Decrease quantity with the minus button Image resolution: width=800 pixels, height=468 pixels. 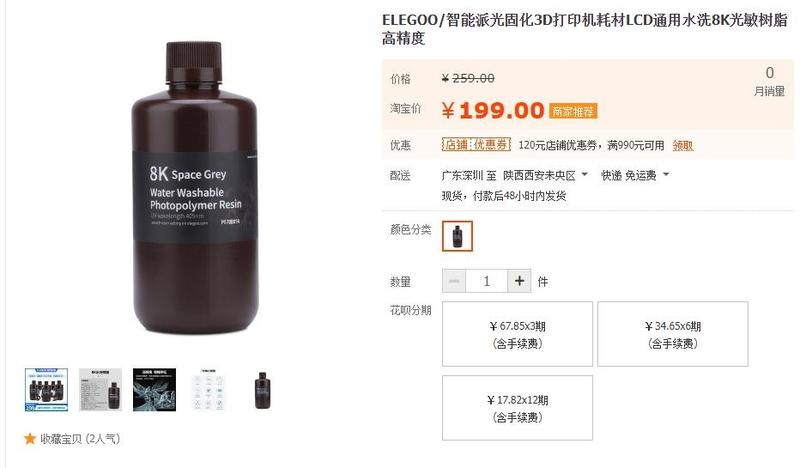pos(454,281)
